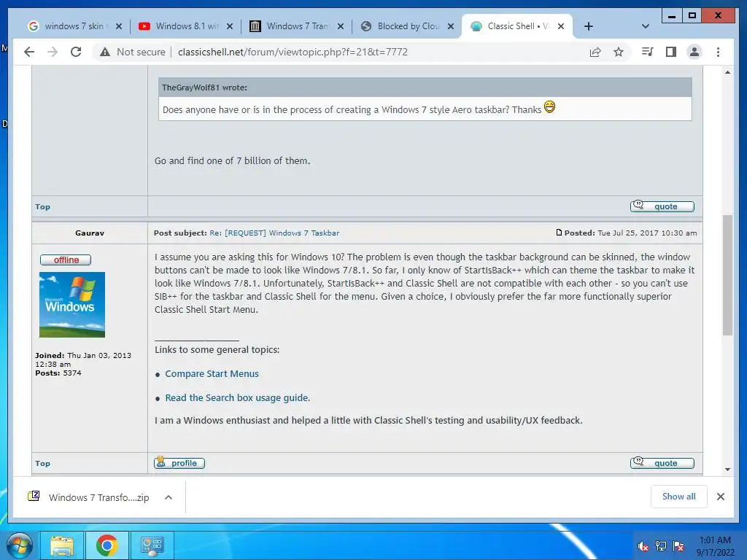Image resolution: width=747 pixels, height=560 pixels.
Task: Bookmark this page with the star
Action: (619, 52)
